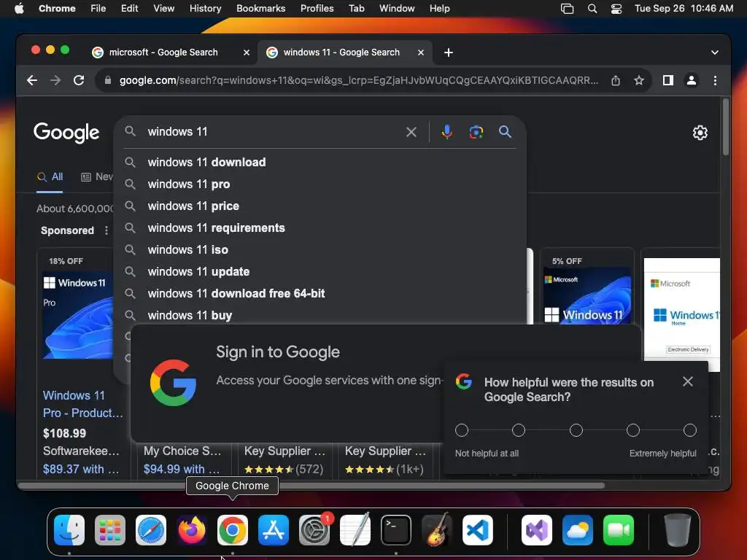Select the middle helpfulness radio button
Screen dimensions: 747x560
[576, 430]
